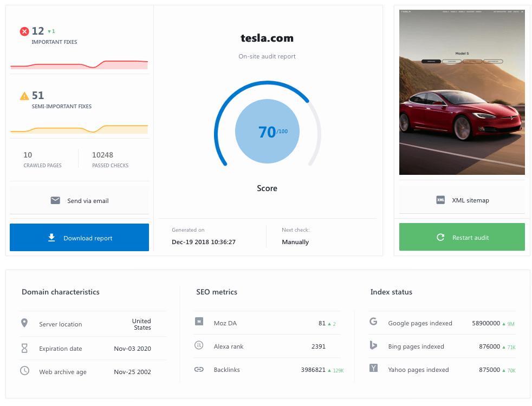Click the '12' important fixes count
Viewport: 532px width, 406px height.
(x=38, y=31)
